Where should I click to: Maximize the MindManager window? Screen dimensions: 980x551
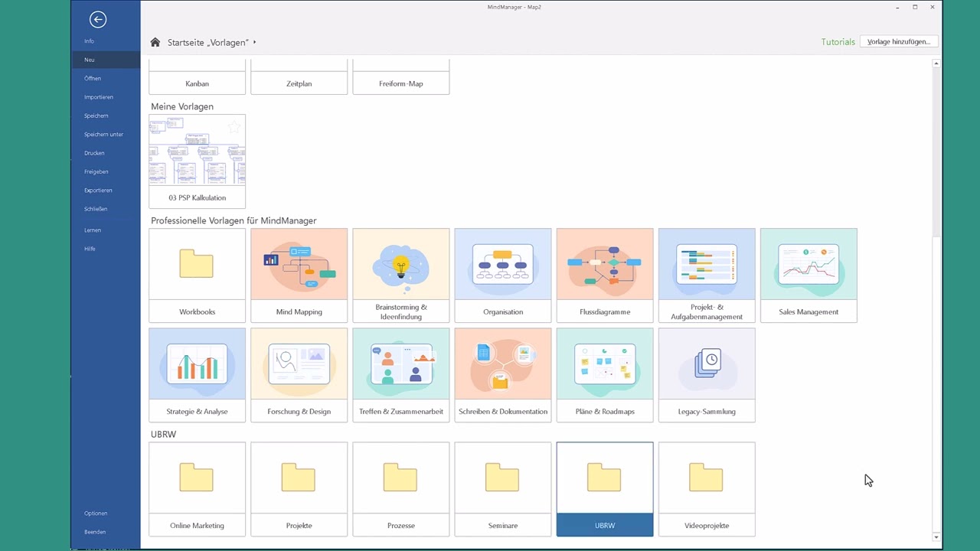(x=915, y=7)
